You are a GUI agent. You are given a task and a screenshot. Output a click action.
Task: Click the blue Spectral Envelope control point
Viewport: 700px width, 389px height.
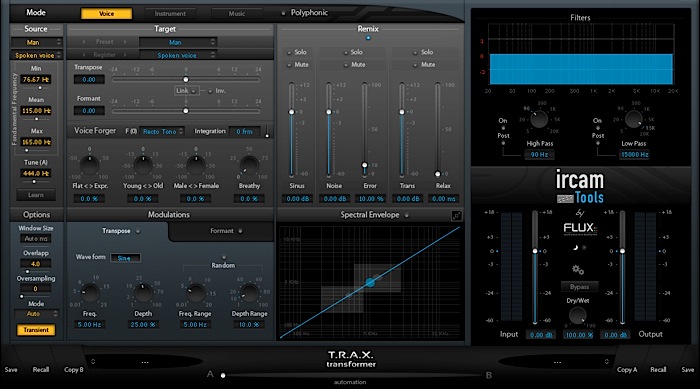pyautogui.click(x=370, y=282)
